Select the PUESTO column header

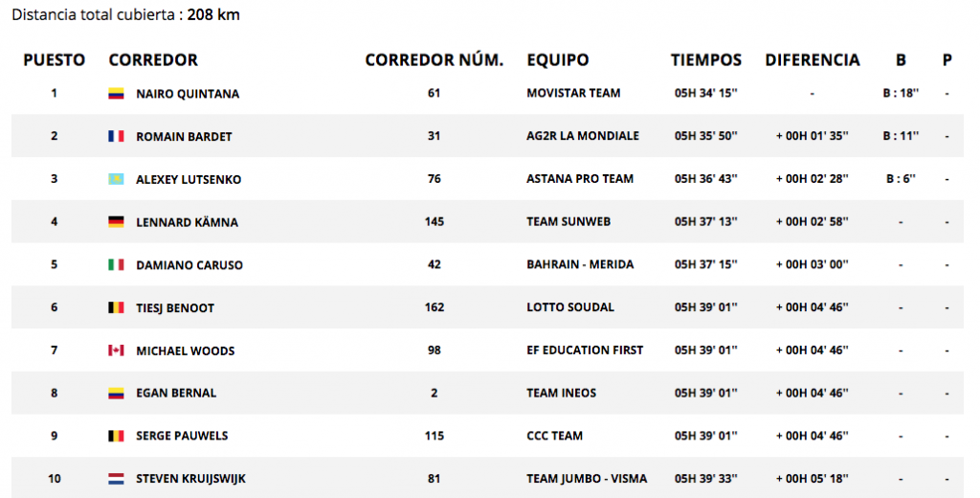coord(55,60)
